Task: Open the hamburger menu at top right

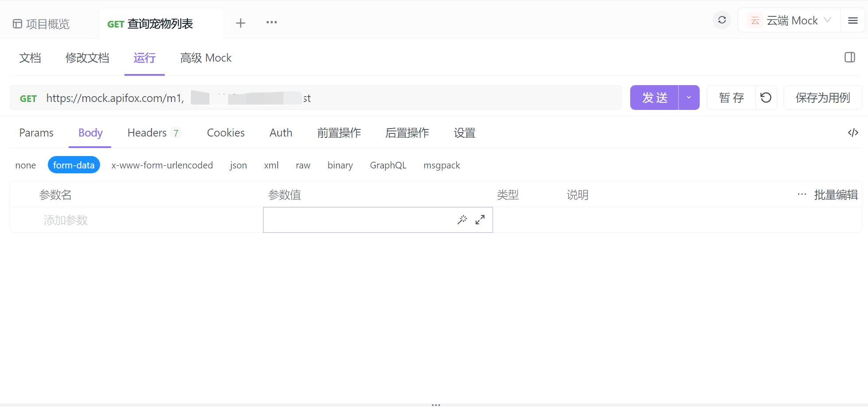Action: (852, 20)
